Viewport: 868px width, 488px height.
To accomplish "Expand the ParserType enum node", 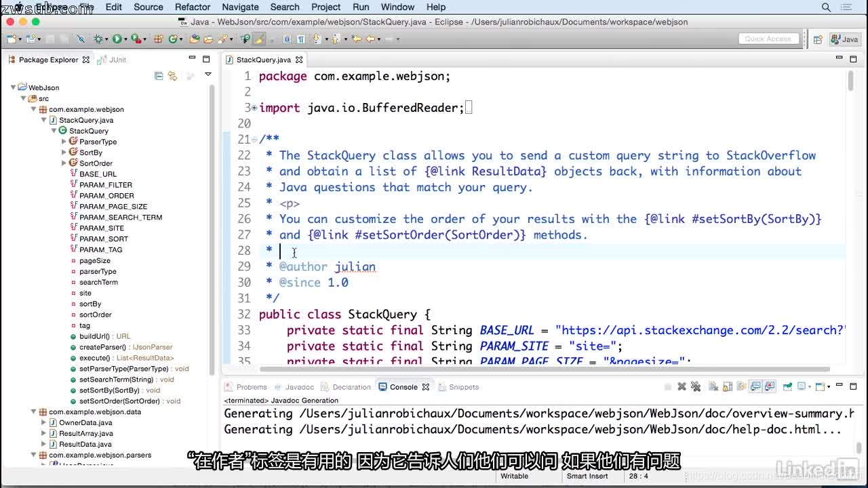I will click(64, 142).
